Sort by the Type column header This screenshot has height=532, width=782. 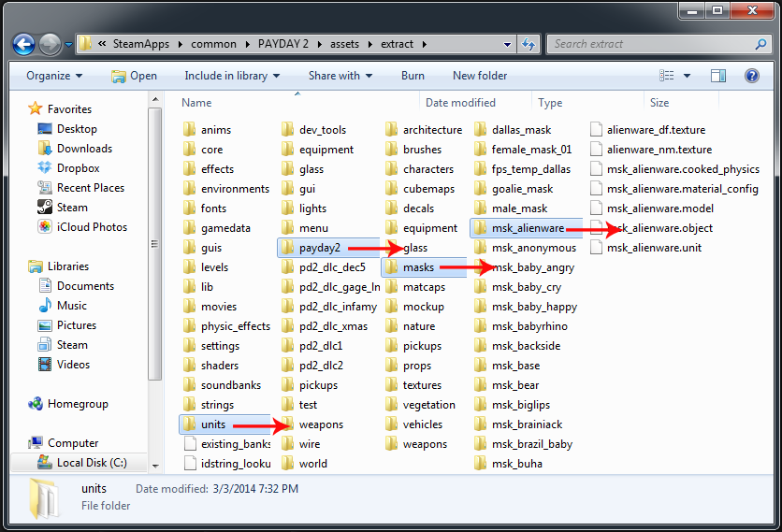550,103
